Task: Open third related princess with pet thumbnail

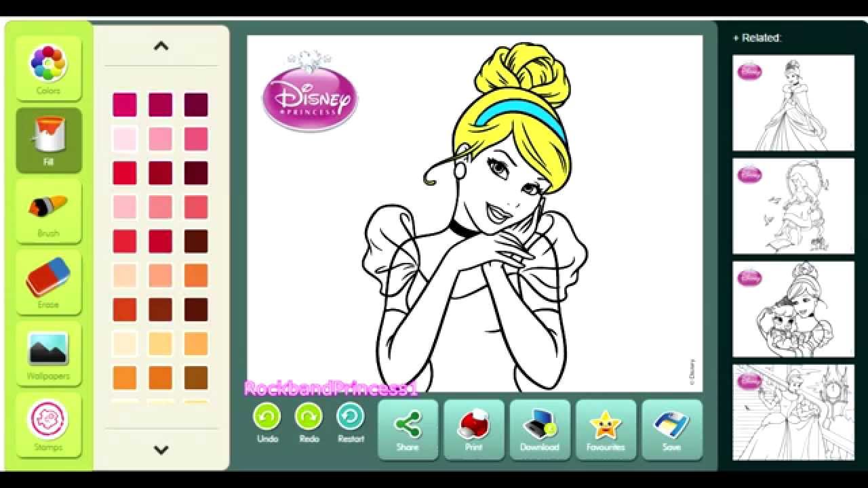Action: pos(793,309)
